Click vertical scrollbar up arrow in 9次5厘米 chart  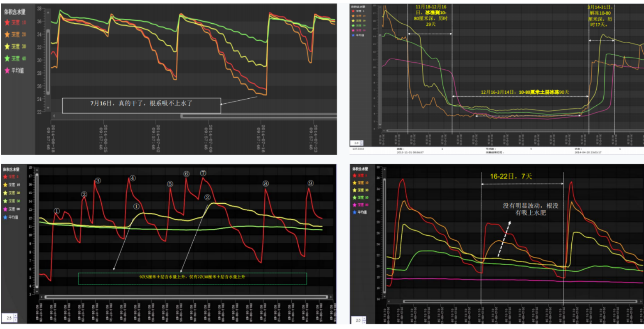[37, 170]
